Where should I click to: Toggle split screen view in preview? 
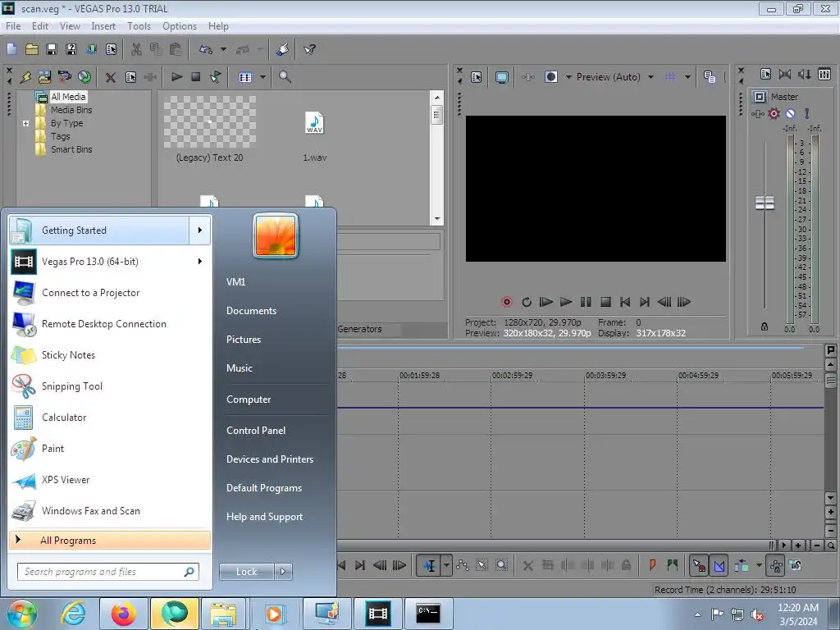[x=550, y=77]
